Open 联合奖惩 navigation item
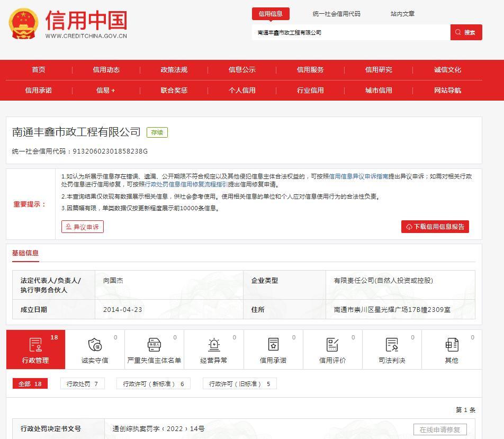Viewport: 504px width, 439px height. (174, 91)
